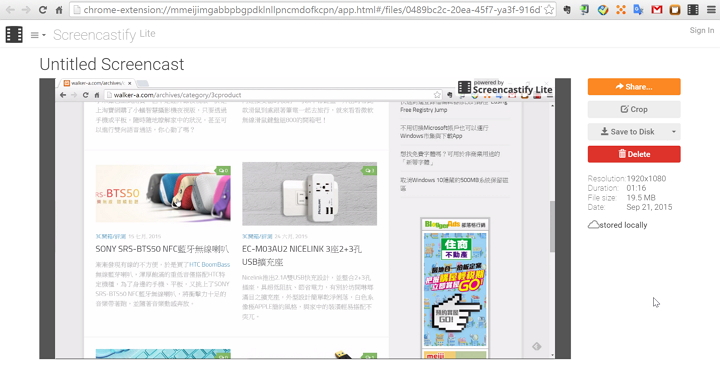This screenshot has height=382, width=720.
Task: Open the Chrome main menu icon
Action: click(711, 10)
